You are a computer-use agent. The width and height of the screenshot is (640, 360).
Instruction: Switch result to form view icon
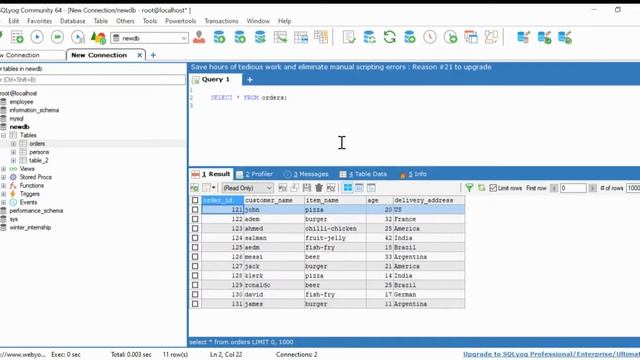359,188
